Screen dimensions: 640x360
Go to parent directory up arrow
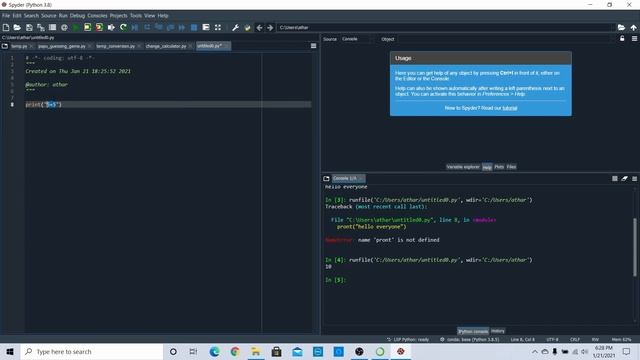click(633, 27)
